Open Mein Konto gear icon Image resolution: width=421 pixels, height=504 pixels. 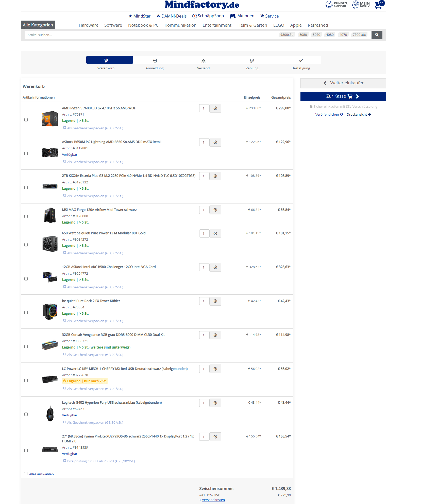click(x=361, y=5)
